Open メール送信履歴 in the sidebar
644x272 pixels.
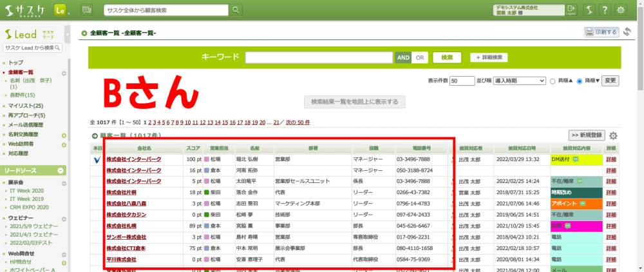point(26,124)
